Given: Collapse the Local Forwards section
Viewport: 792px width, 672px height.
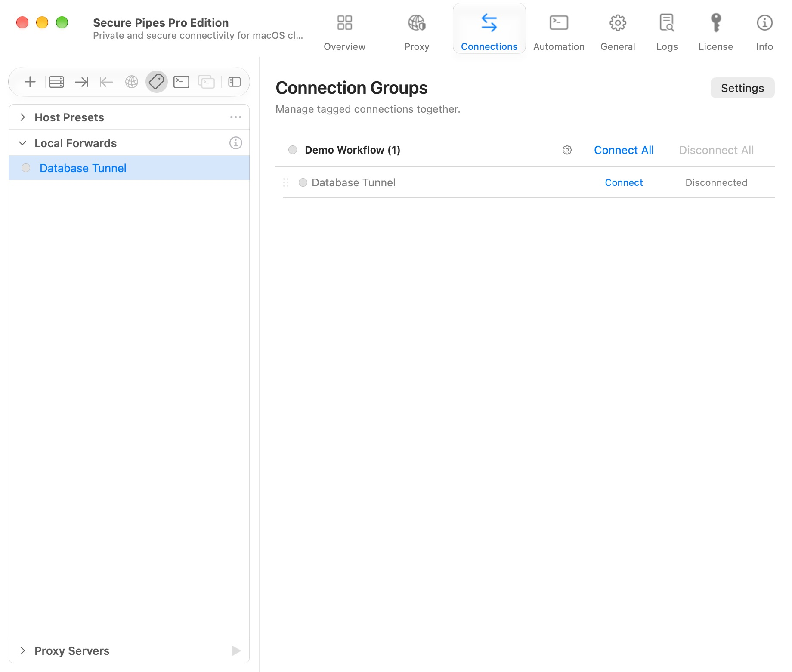Looking at the screenshot, I should [23, 143].
